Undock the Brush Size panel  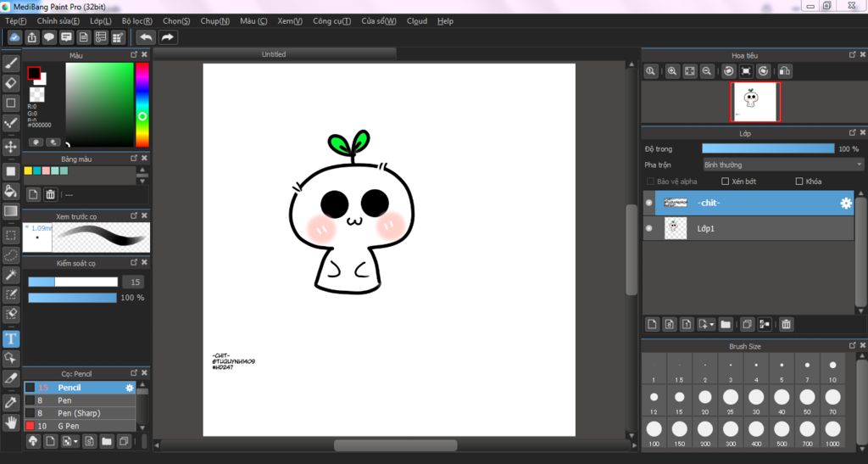coord(853,345)
